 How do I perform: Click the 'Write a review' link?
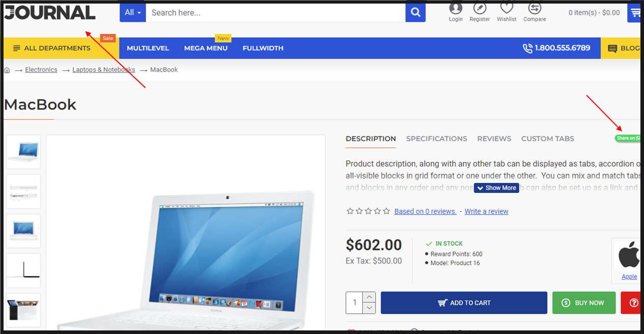pyautogui.click(x=487, y=211)
